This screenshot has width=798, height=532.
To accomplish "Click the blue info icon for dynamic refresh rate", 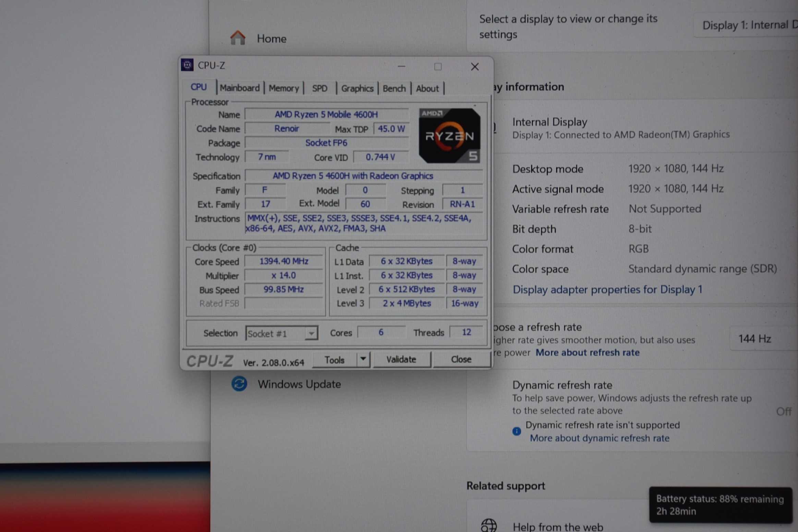I will click(517, 431).
